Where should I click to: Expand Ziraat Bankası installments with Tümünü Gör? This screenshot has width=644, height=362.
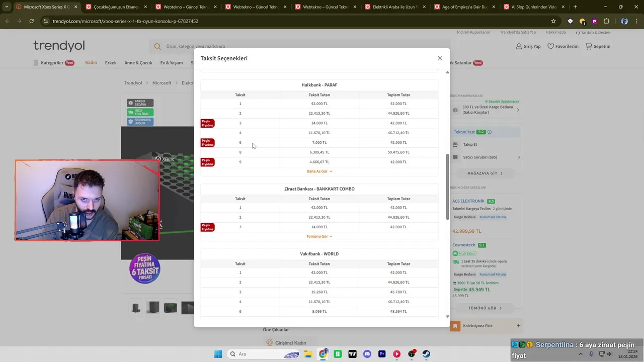pos(319,236)
